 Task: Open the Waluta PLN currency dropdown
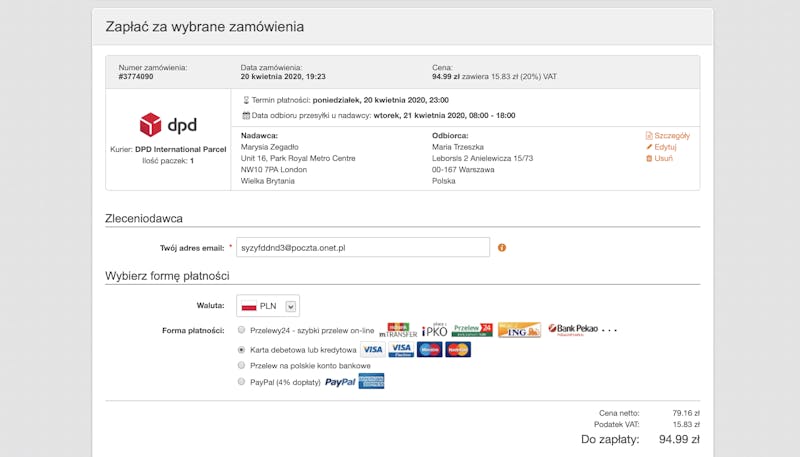tap(268, 306)
